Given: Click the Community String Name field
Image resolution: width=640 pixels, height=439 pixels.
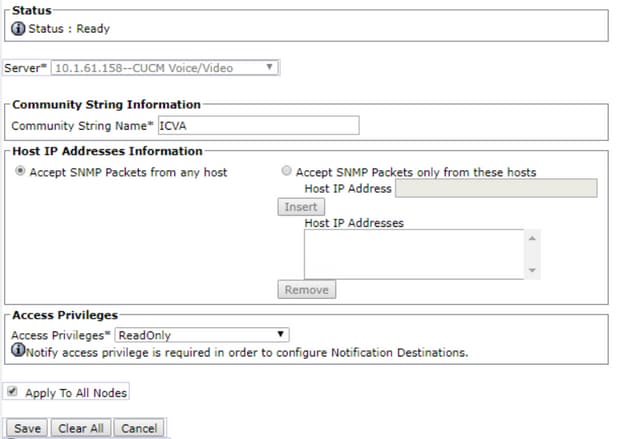Looking at the screenshot, I should [x=259, y=125].
